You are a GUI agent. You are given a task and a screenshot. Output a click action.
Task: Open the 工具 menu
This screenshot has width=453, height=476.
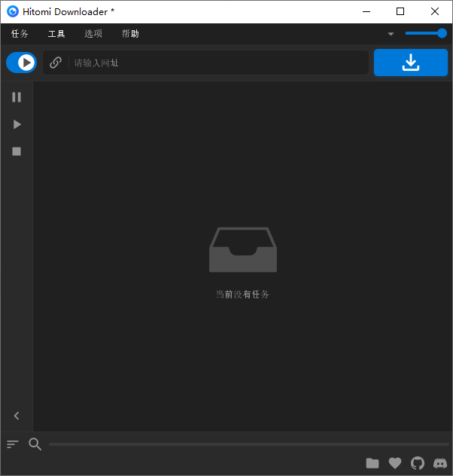click(56, 34)
